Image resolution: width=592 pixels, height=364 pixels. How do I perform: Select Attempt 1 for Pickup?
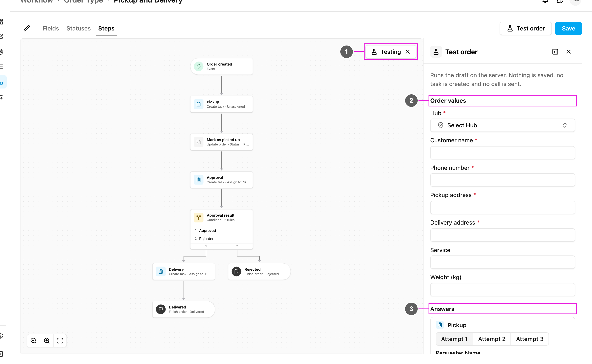click(454, 339)
